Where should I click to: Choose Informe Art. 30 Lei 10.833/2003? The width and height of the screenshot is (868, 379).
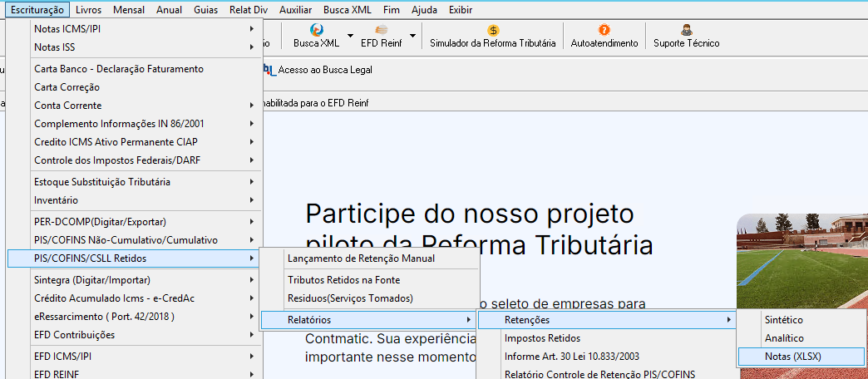(x=607, y=357)
